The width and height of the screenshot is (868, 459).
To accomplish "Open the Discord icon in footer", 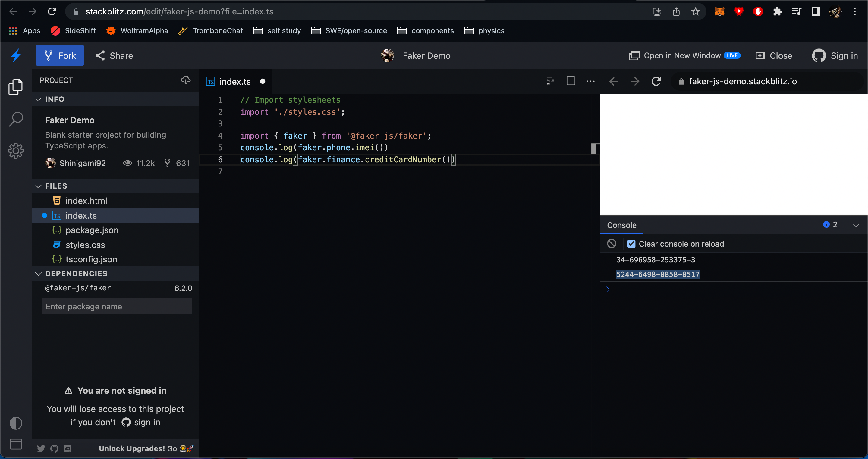I will tap(68, 448).
